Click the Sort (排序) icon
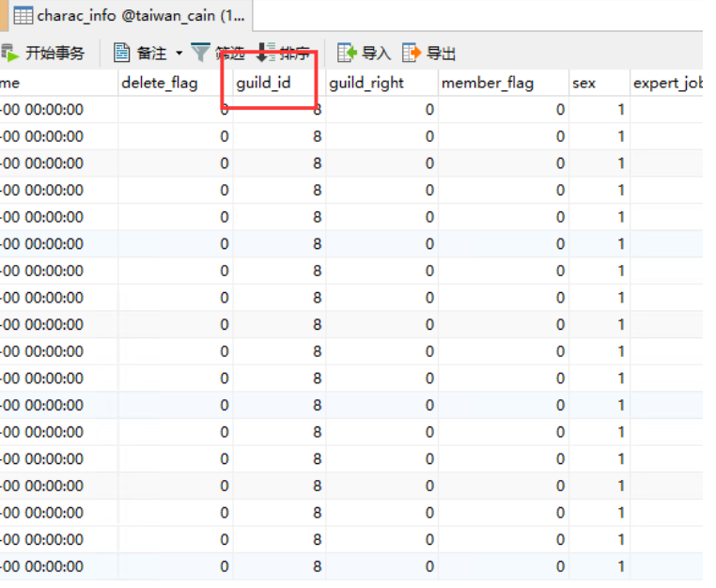716x588 pixels. point(267,53)
